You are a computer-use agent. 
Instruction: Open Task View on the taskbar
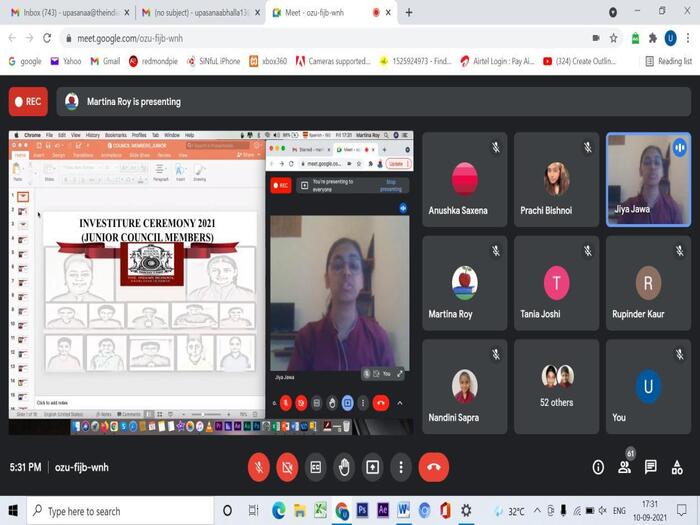[253, 510]
